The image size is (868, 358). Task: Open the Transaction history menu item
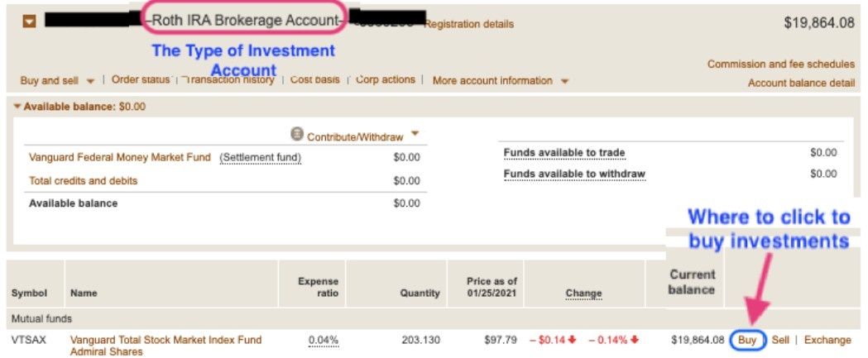229,80
